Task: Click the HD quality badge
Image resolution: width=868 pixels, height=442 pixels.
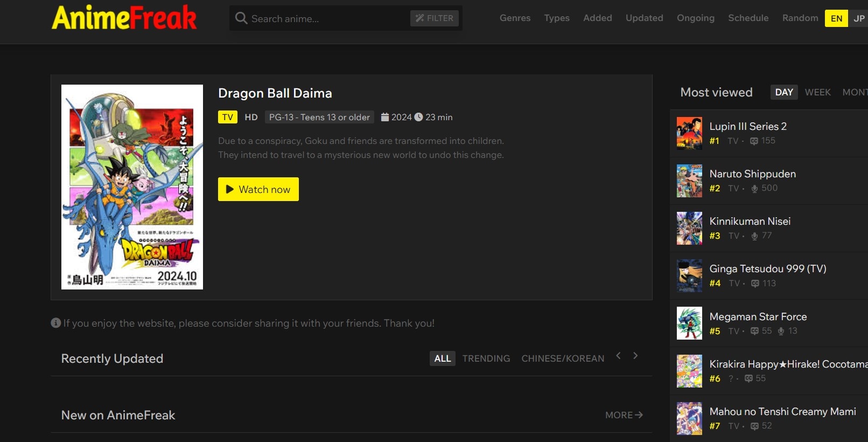Action: coord(251,117)
